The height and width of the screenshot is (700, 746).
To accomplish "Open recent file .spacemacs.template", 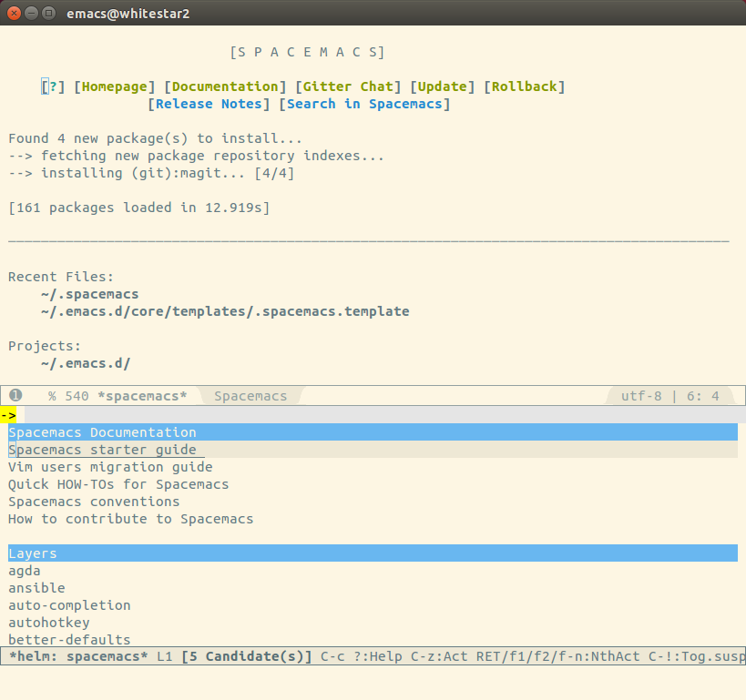I will [x=225, y=311].
